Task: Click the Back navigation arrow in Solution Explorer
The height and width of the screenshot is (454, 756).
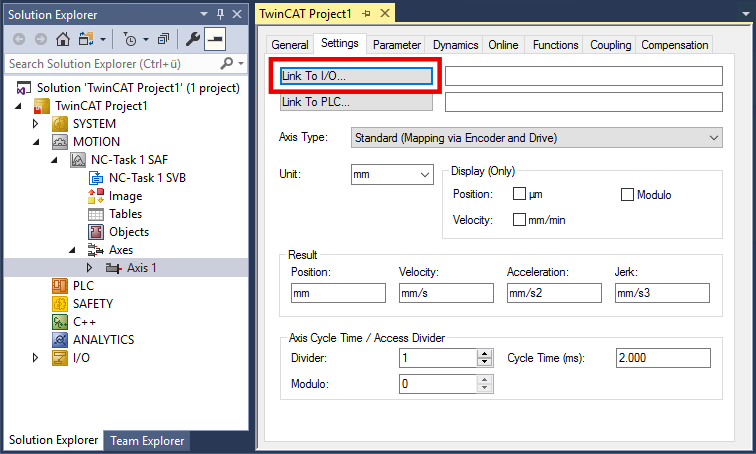Action: 19,40
